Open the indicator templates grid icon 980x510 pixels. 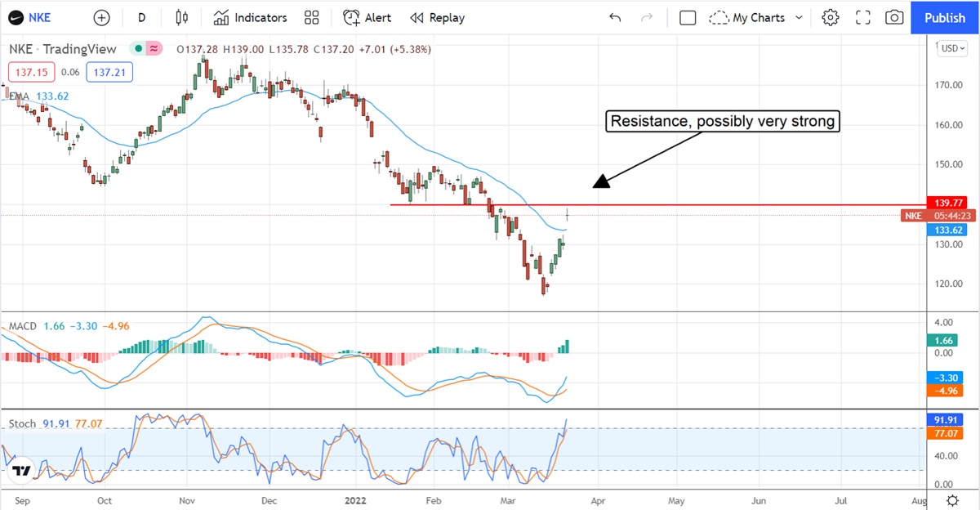(x=311, y=17)
